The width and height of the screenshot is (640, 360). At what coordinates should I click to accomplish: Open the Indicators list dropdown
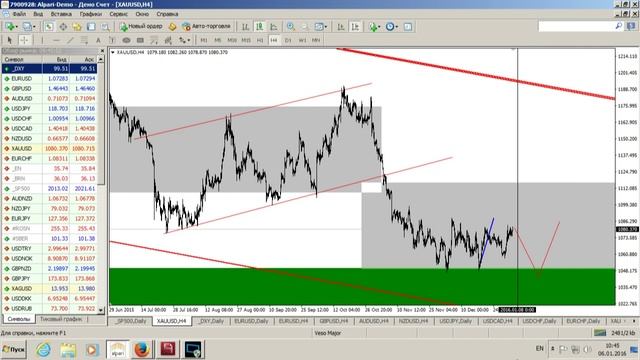point(374,27)
